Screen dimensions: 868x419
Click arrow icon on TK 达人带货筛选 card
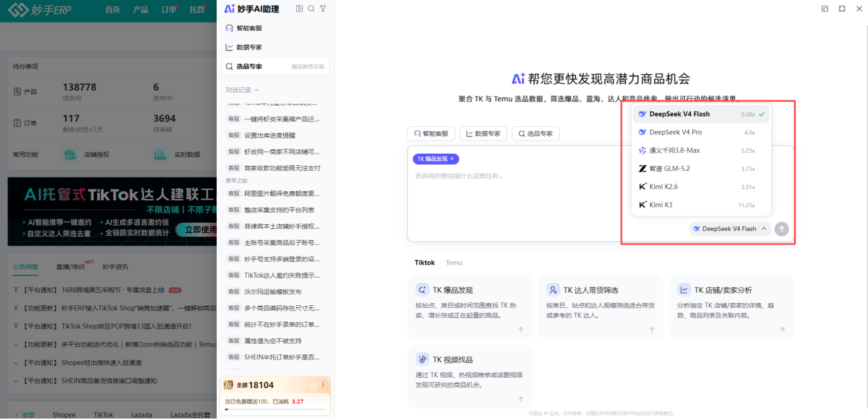tap(651, 330)
